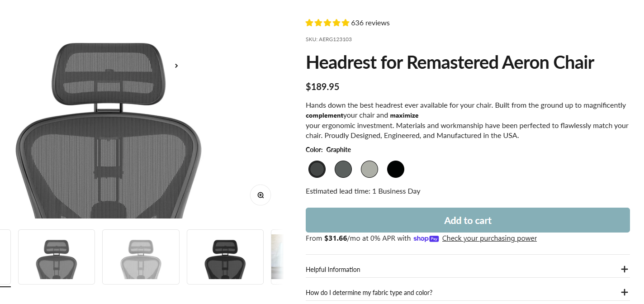
Task: Select the black color swatch
Action: pyautogui.click(x=396, y=169)
